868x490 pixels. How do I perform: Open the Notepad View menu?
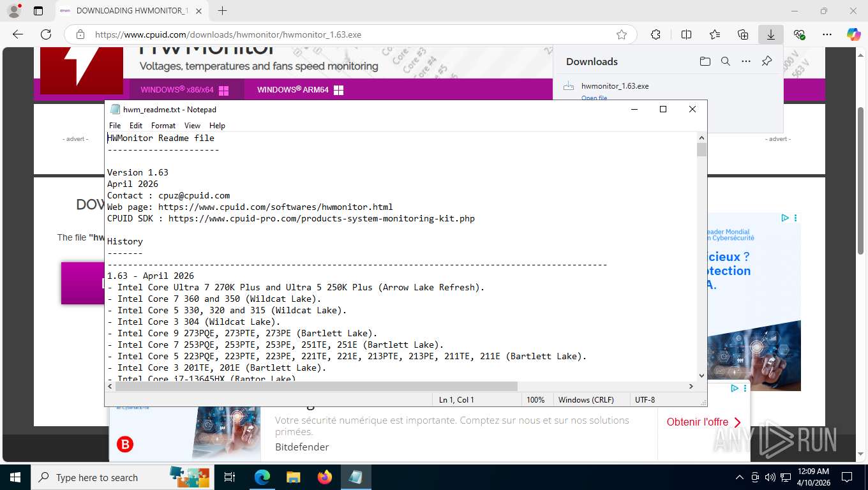192,126
